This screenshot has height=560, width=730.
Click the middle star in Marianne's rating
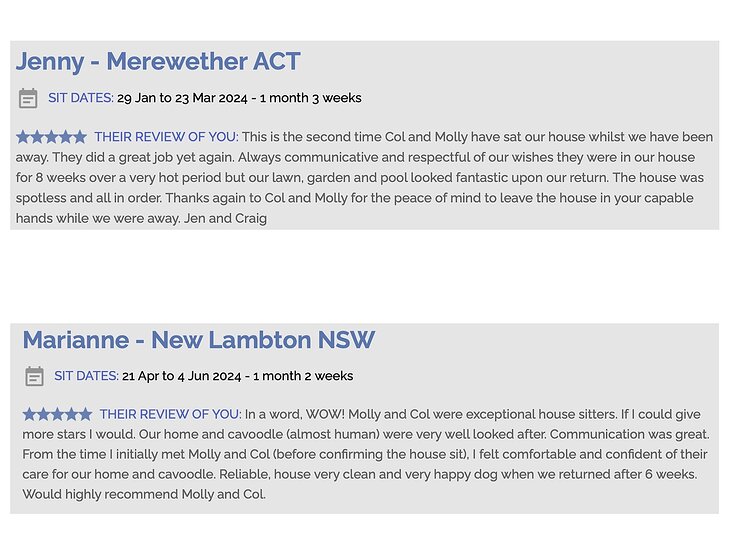58,414
